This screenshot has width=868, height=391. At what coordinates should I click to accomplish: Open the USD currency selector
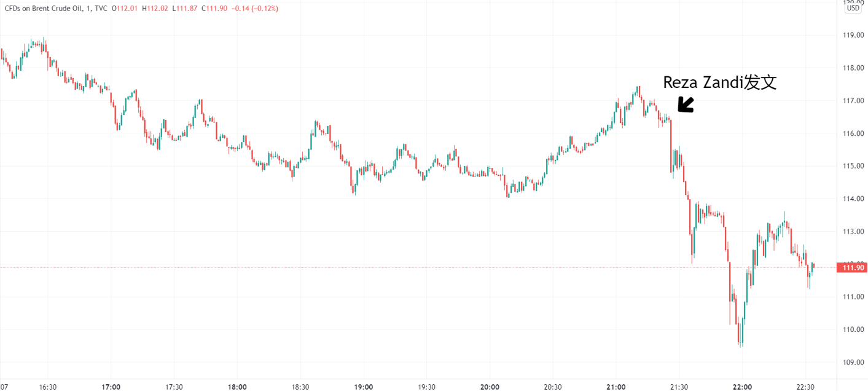tap(853, 8)
